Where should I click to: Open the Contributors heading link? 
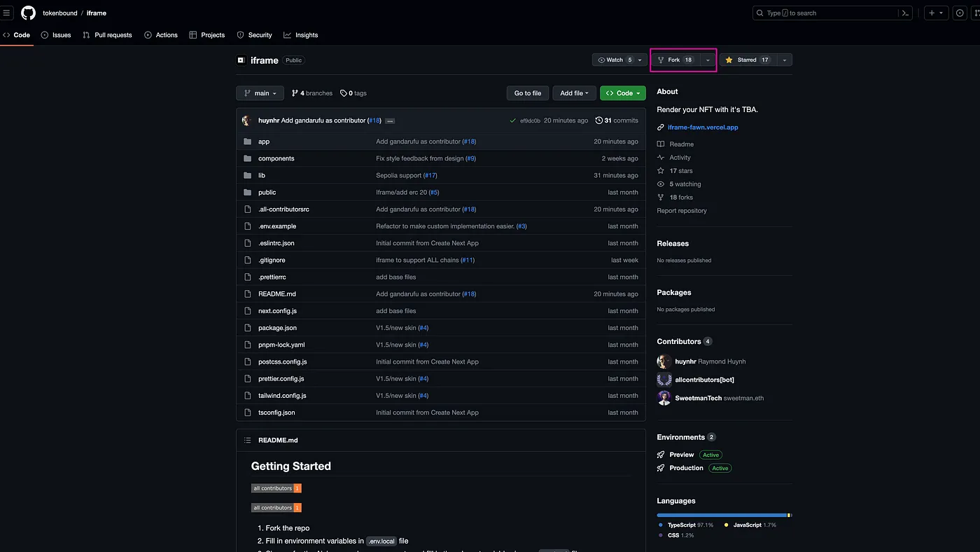click(x=679, y=341)
